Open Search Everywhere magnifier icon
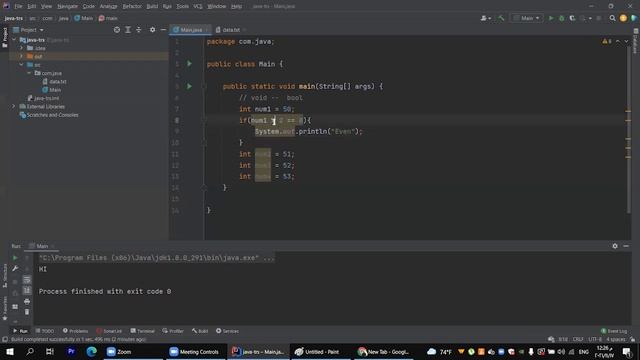 click(x=612, y=18)
